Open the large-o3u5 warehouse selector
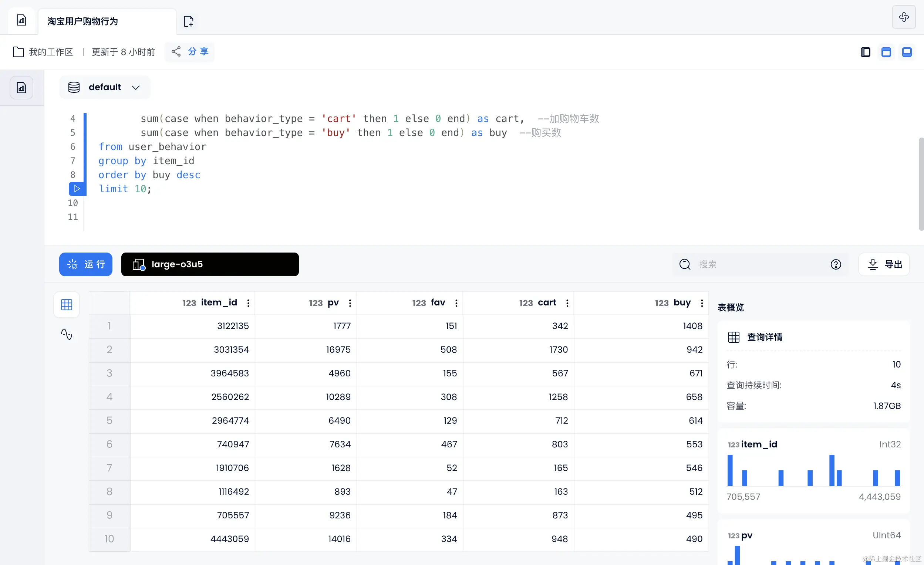 210,264
